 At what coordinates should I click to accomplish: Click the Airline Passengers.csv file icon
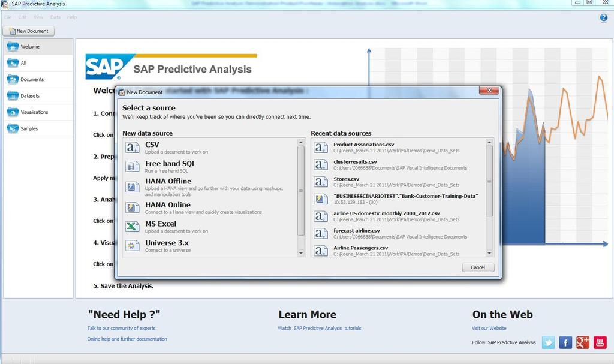coord(321,250)
